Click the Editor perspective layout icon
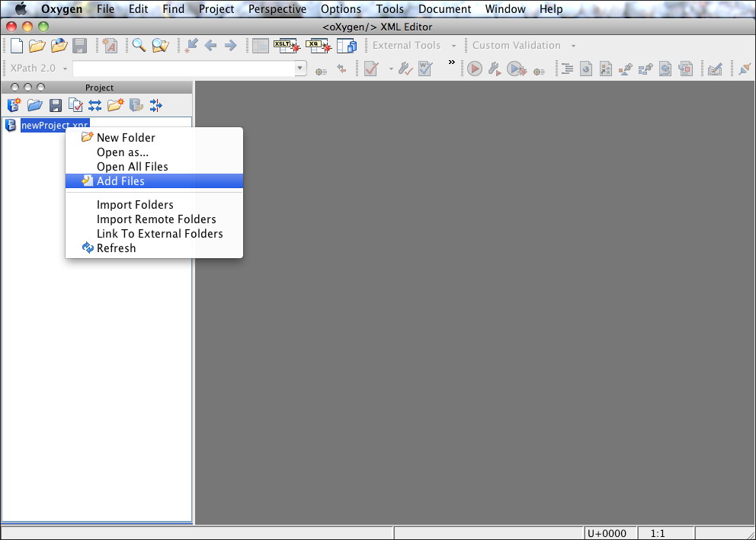The image size is (756, 540). pyautogui.click(x=261, y=46)
